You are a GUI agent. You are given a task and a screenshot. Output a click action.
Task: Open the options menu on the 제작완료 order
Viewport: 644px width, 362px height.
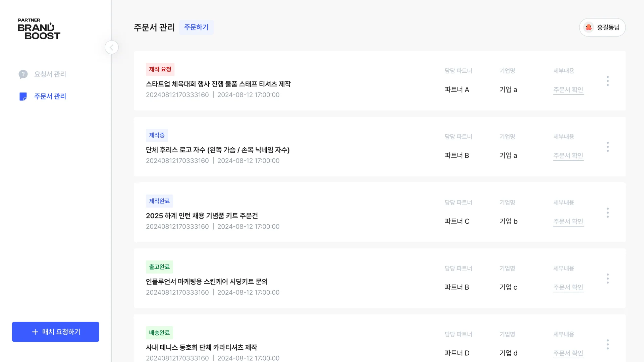click(607, 213)
